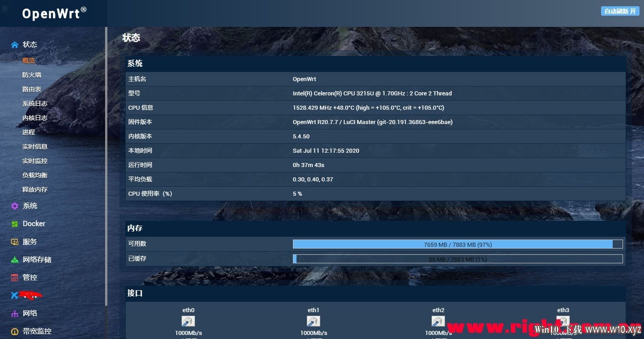Click the hostname value OpenWrt in the table
The image size is (644, 339).
coord(305,79)
